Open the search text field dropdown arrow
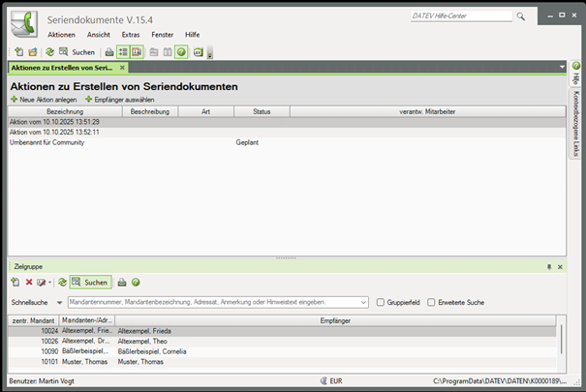Image resolution: width=586 pixels, height=392 pixels. pyautogui.click(x=365, y=302)
